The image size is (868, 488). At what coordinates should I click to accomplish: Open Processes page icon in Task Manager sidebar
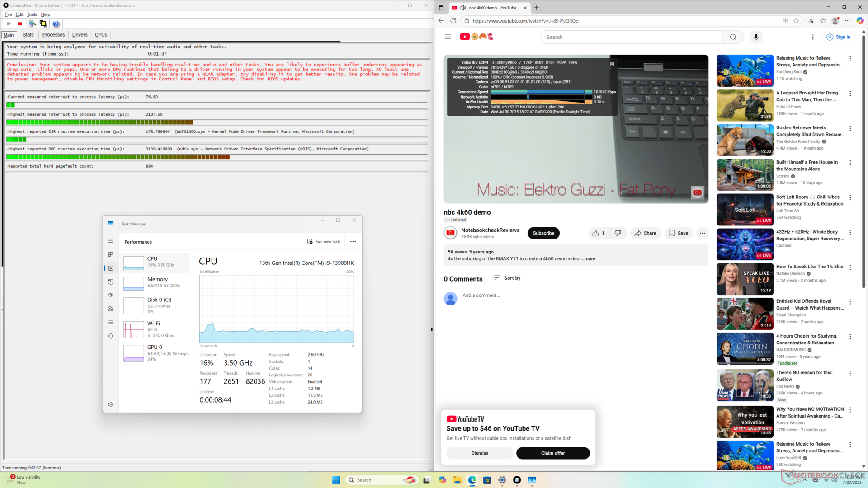(x=111, y=254)
